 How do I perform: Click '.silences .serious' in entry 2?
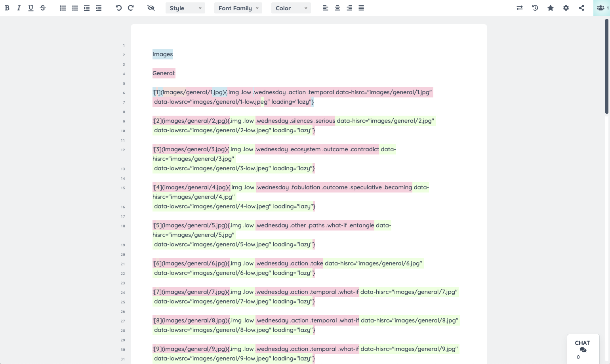point(313,121)
